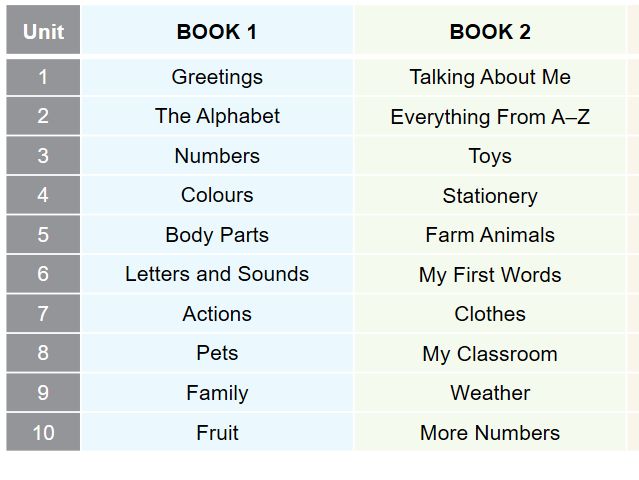The width and height of the screenshot is (639, 480).
Task: Select the BOOK 1 column header
Action: (x=217, y=31)
